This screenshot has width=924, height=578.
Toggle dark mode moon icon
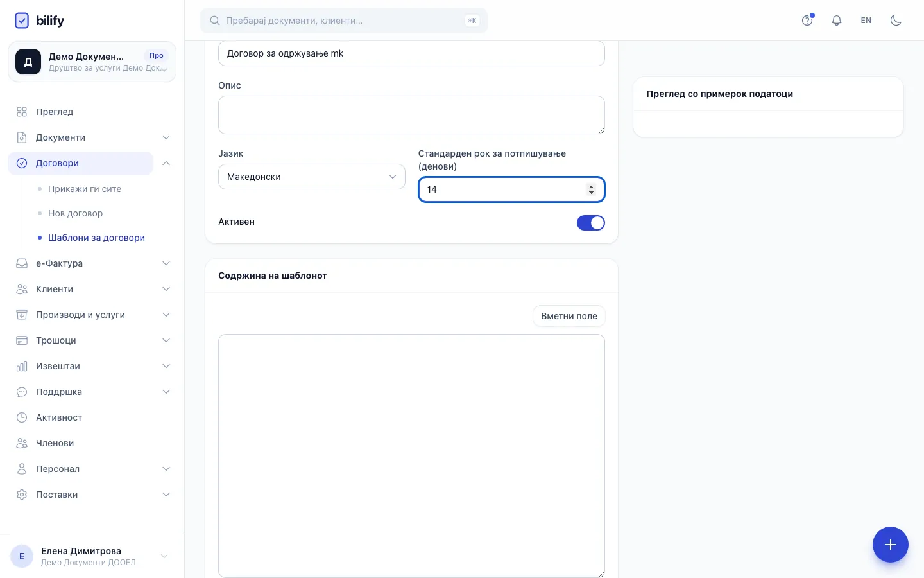pyautogui.click(x=896, y=21)
